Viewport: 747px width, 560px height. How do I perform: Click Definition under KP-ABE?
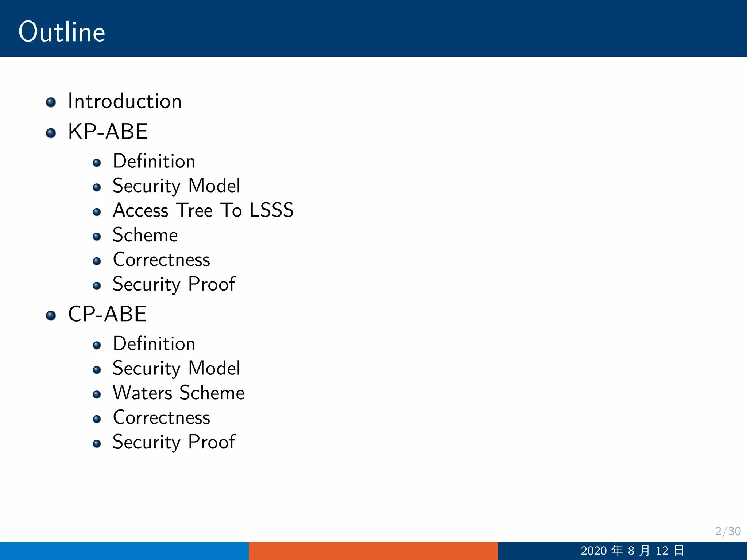[154, 162]
